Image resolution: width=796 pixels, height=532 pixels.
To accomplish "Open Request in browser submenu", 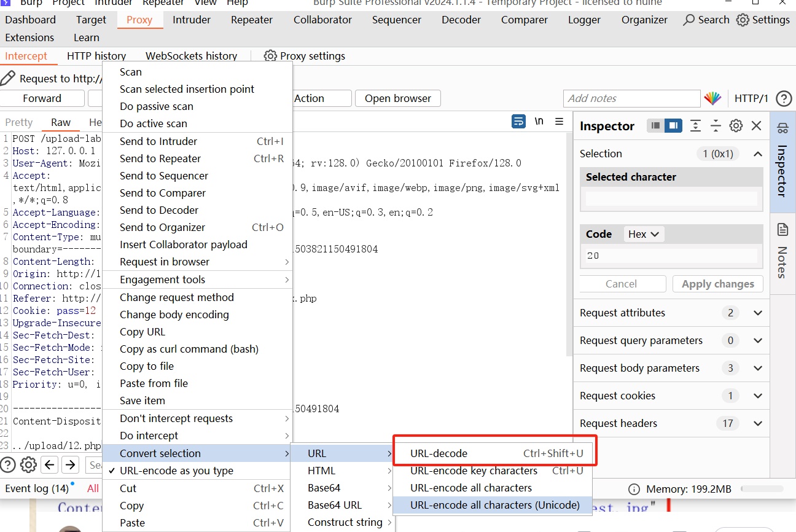I will (197, 262).
